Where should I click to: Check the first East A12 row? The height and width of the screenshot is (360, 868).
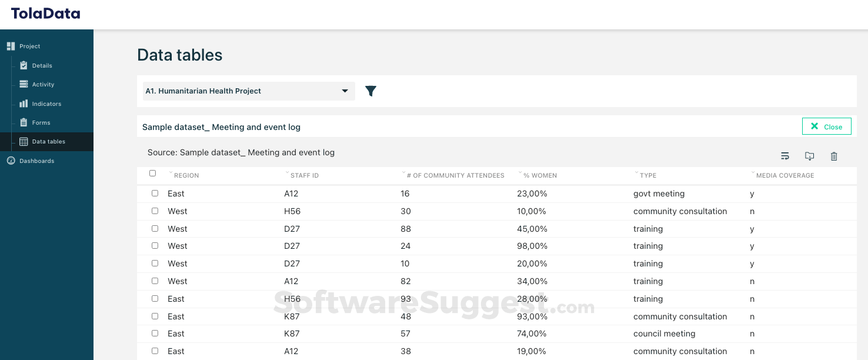click(x=155, y=193)
